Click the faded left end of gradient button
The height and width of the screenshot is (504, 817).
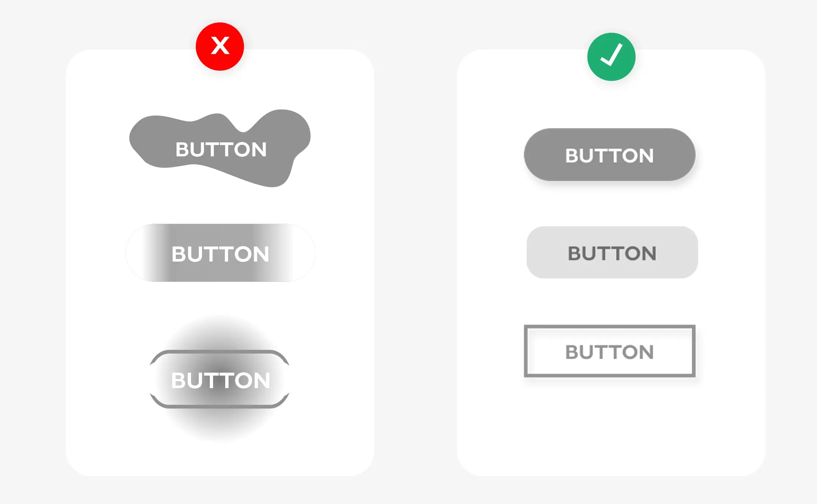coord(142,253)
